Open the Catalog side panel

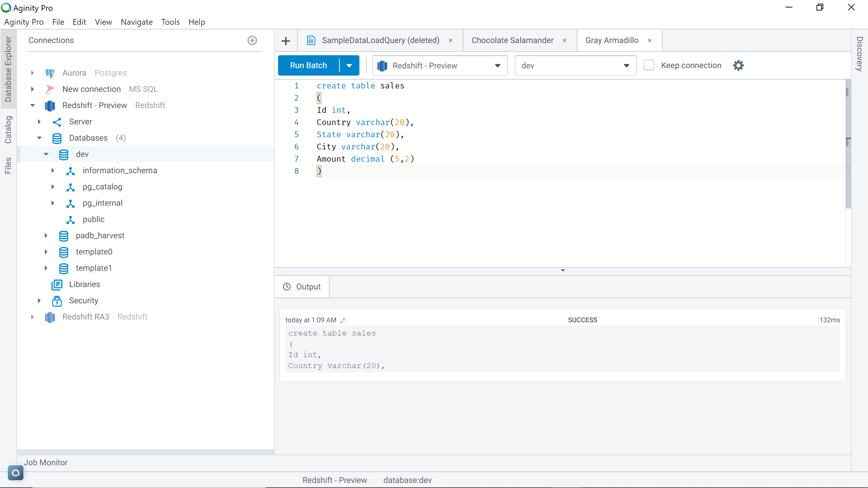(x=8, y=129)
